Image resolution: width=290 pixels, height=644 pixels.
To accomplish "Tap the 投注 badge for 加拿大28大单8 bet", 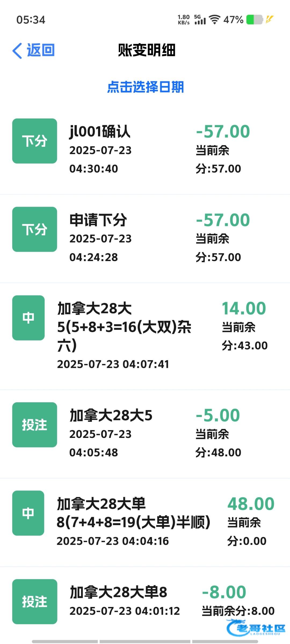I will pos(35,601).
